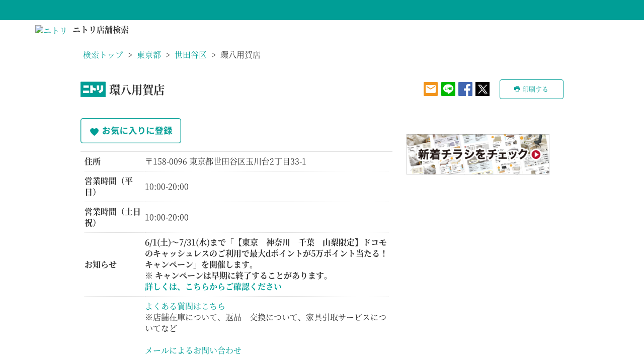This screenshot has height=362, width=644.
Task: Click the store address 玉川台2丁目33-1 text
Action: pos(225,161)
